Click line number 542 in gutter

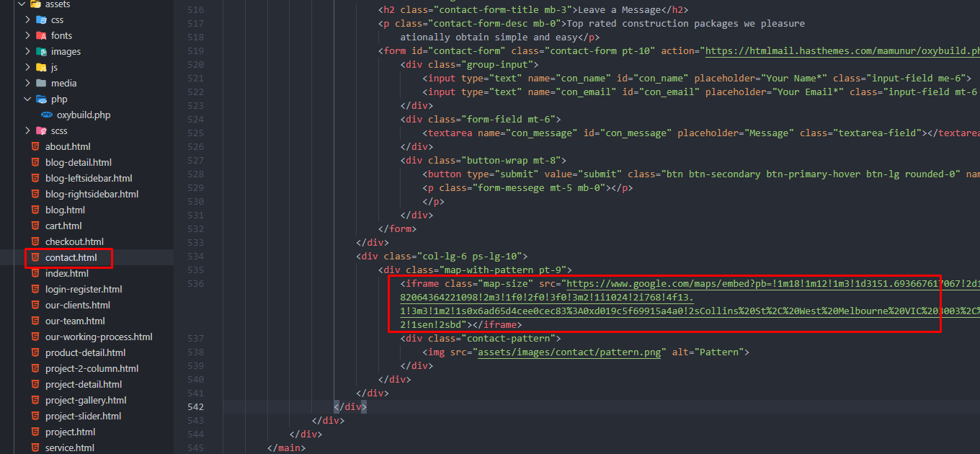pos(195,407)
